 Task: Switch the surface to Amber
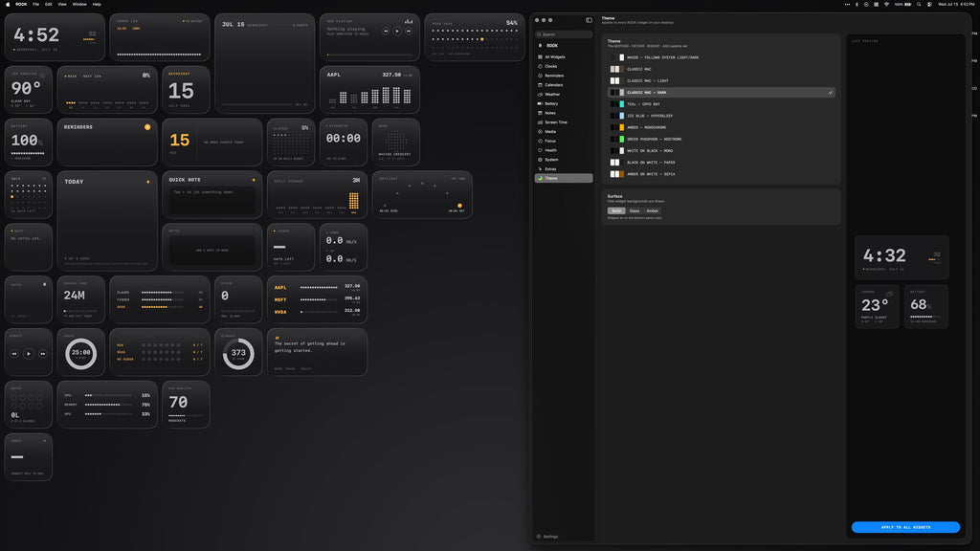tap(653, 211)
